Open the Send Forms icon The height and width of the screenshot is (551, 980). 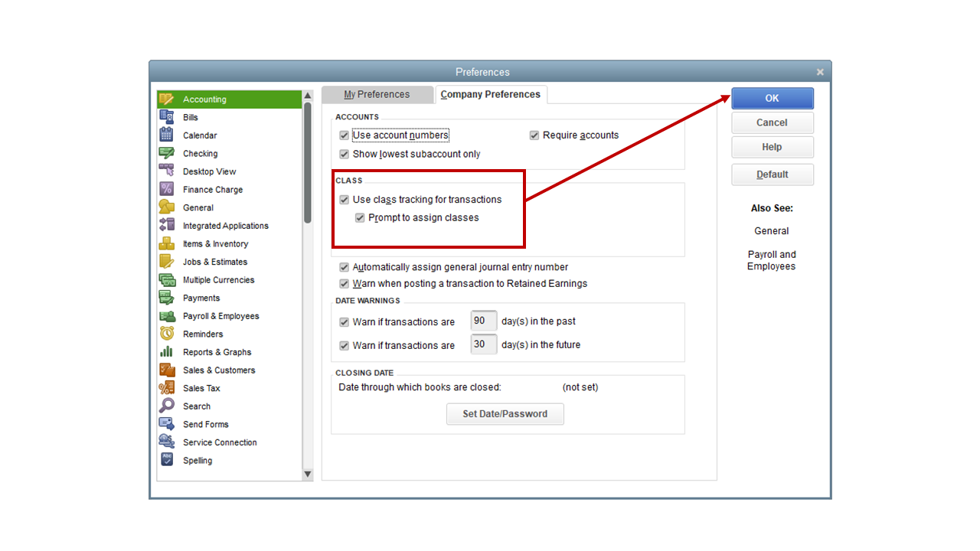point(166,424)
